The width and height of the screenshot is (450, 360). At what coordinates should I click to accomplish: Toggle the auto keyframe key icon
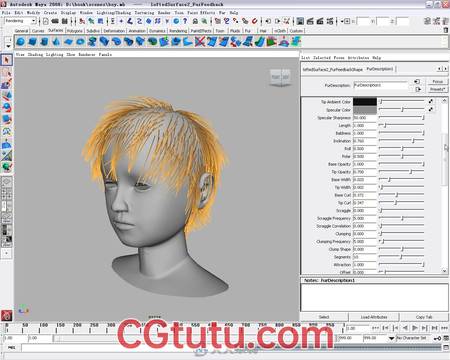[437, 338]
